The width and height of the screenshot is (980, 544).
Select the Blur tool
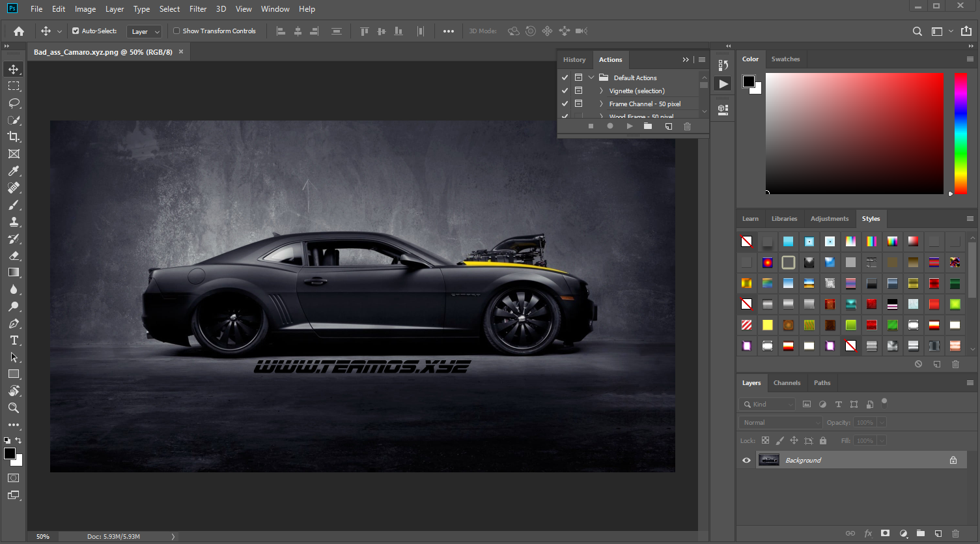(x=14, y=289)
